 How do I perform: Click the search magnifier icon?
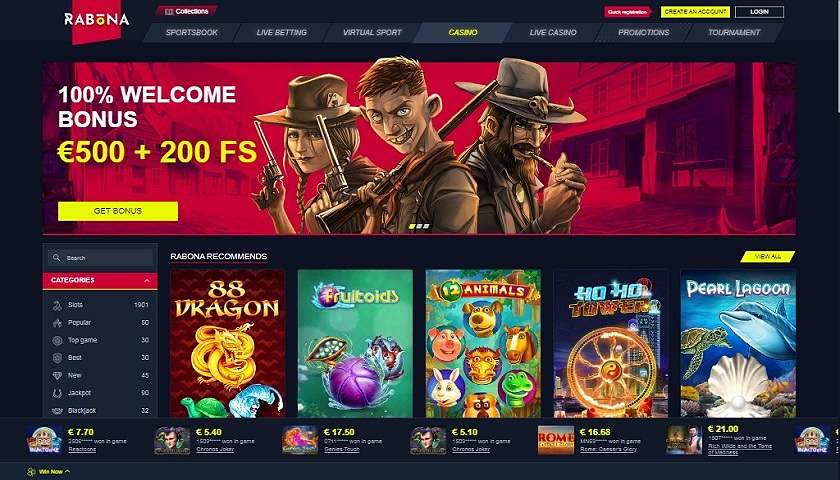click(x=56, y=258)
